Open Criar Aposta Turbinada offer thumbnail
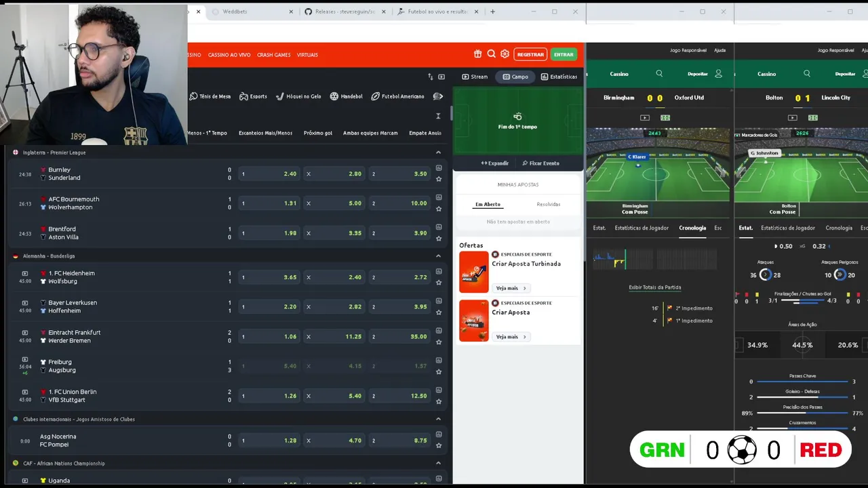Image resolution: width=868 pixels, height=488 pixels. [x=474, y=272]
